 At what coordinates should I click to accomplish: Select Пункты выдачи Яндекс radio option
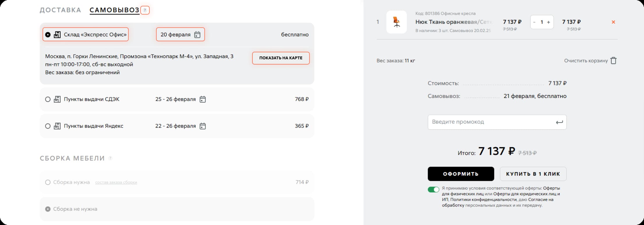point(48,126)
